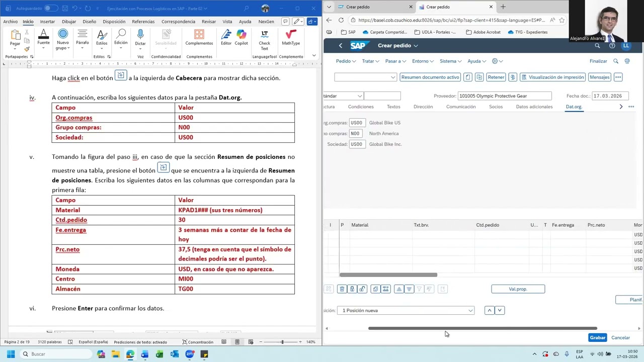Open the Referencias ribbon tab in Word

143,22
